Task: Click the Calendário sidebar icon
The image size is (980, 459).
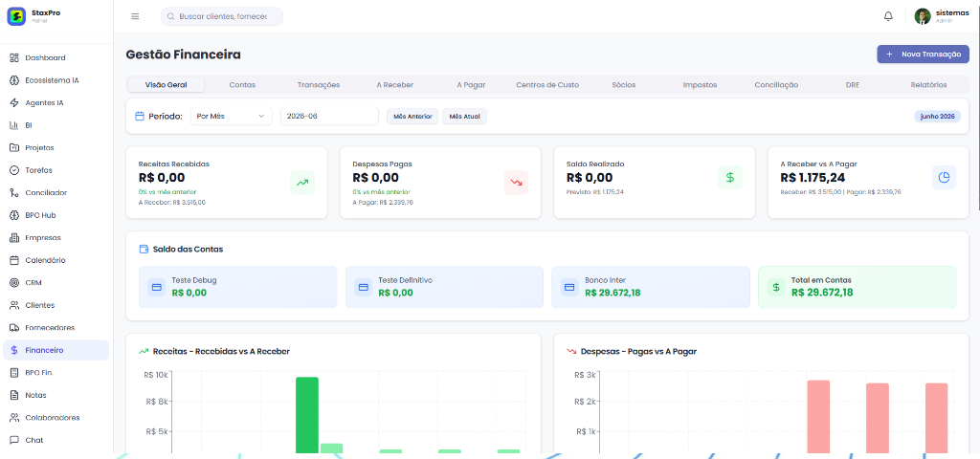Action: point(14,260)
